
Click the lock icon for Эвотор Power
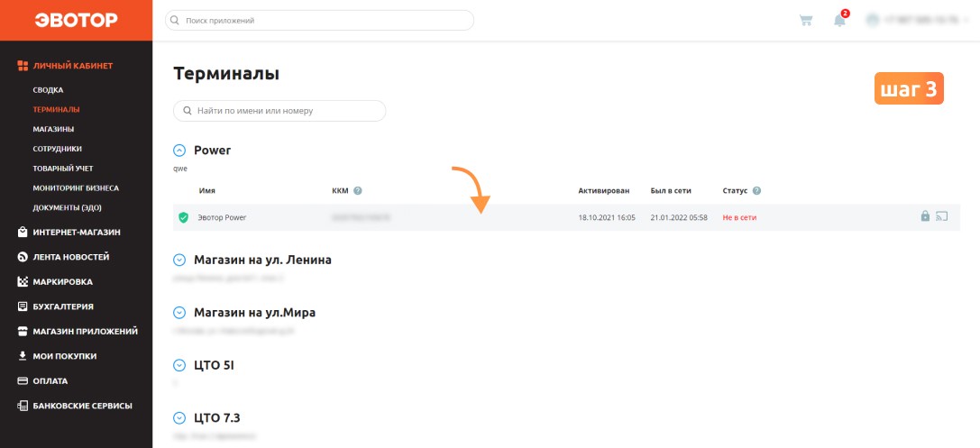925,216
